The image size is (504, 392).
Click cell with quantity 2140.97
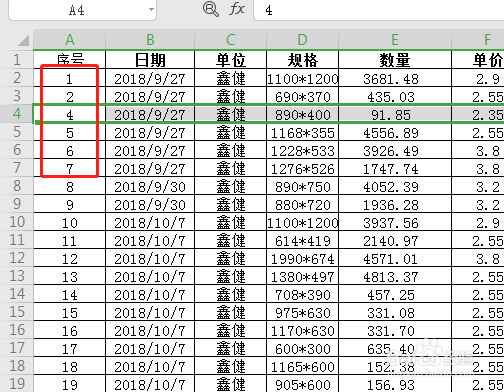[x=395, y=240]
